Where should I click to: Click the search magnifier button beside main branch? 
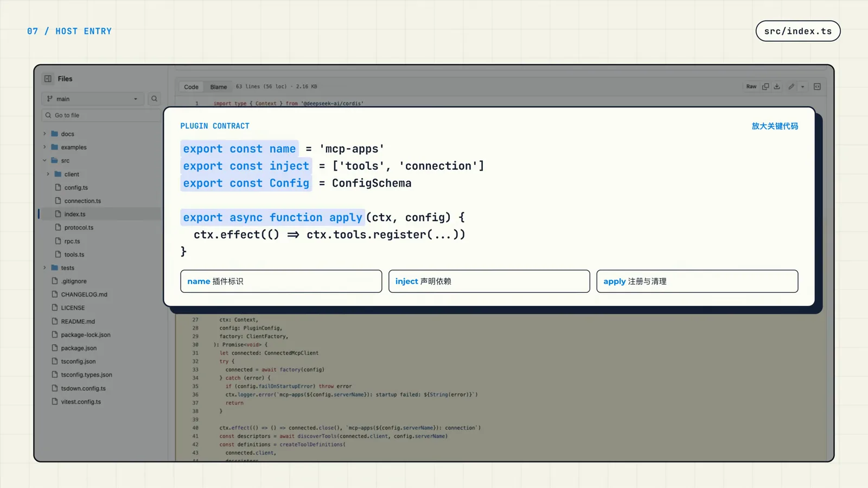(154, 99)
